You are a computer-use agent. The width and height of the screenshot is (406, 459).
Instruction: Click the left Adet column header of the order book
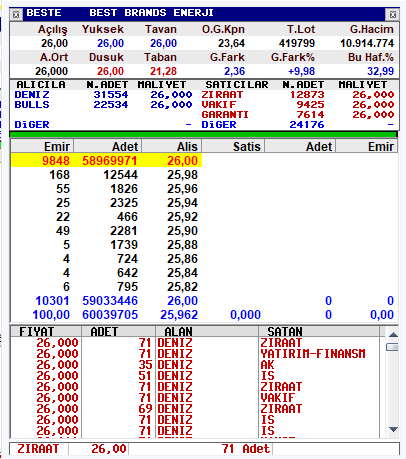pos(108,147)
